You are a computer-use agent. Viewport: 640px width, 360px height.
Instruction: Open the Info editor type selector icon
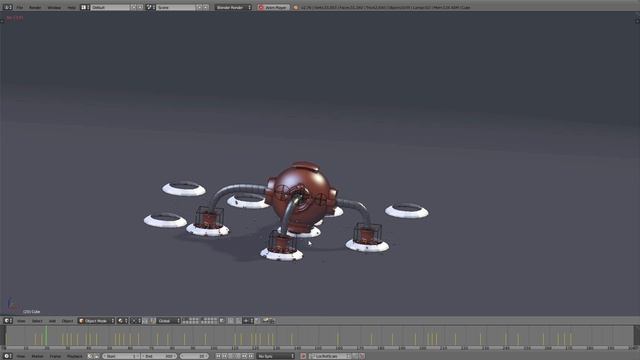7,7
